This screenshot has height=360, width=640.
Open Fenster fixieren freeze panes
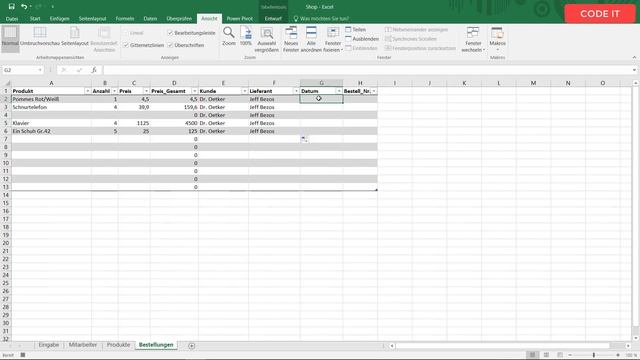coord(333,39)
